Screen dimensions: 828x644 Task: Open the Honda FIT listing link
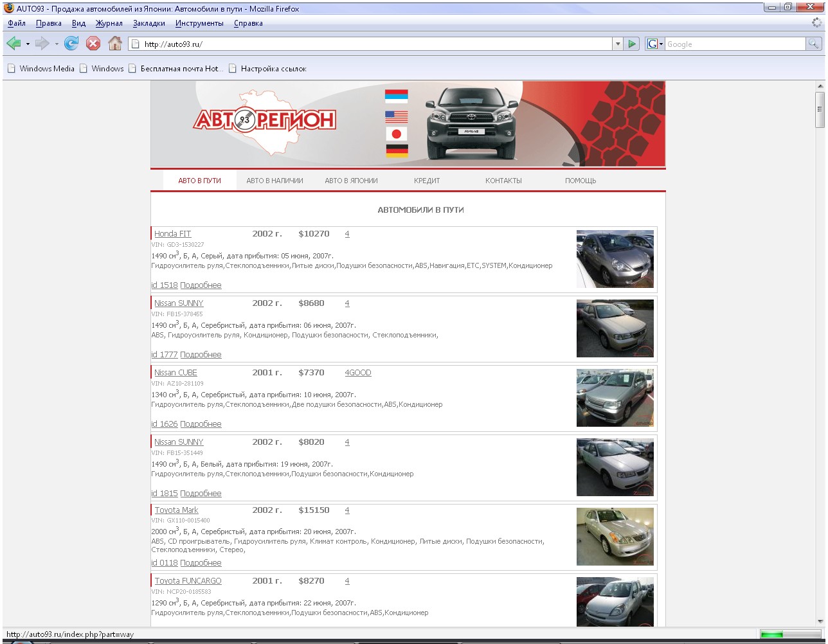pos(172,233)
